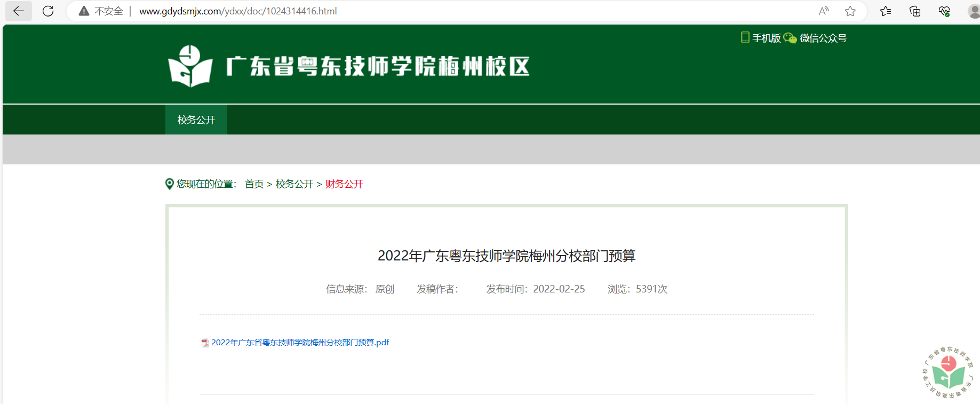Click 校务公开 in the breadcrumb path
This screenshot has width=980, height=404.
click(294, 184)
